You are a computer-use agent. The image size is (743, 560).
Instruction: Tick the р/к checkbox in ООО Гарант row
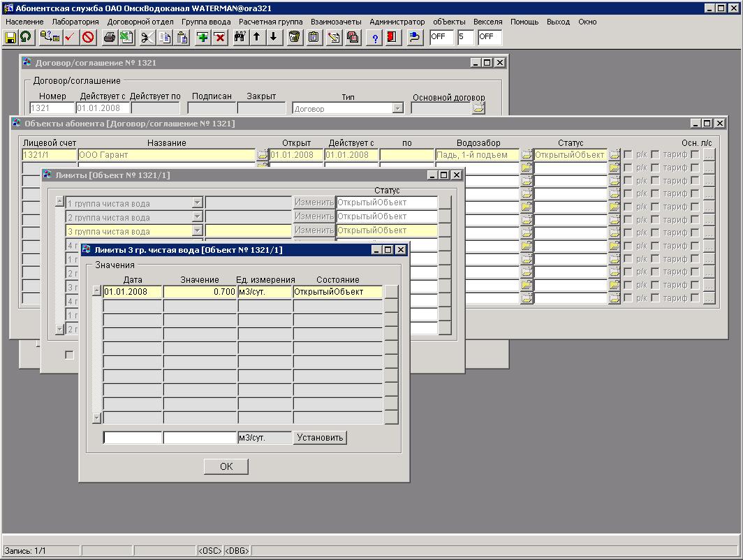click(628, 155)
